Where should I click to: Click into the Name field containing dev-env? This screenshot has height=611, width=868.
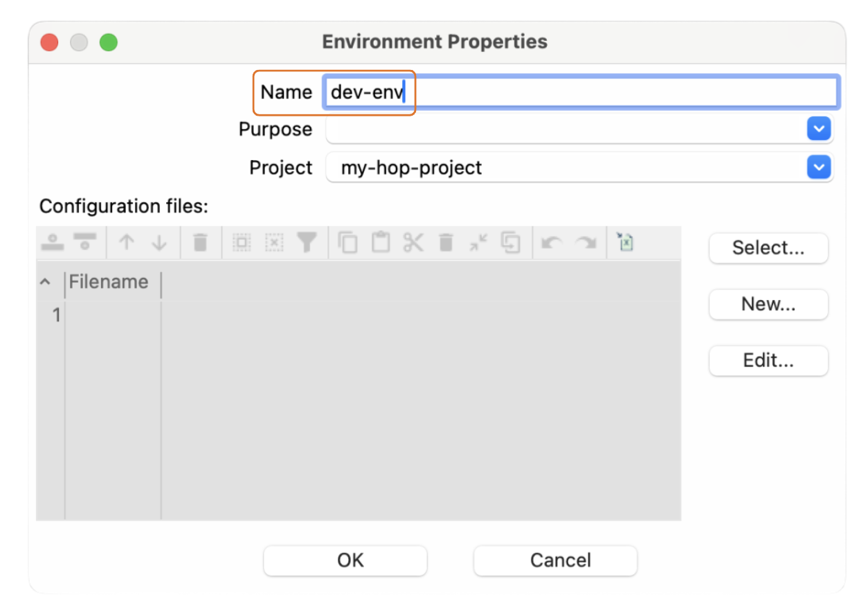tap(581, 92)
